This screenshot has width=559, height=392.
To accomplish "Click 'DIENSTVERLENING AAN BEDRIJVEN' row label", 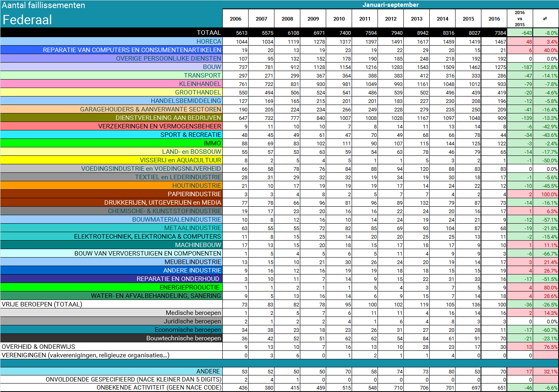I will point(168,117).
